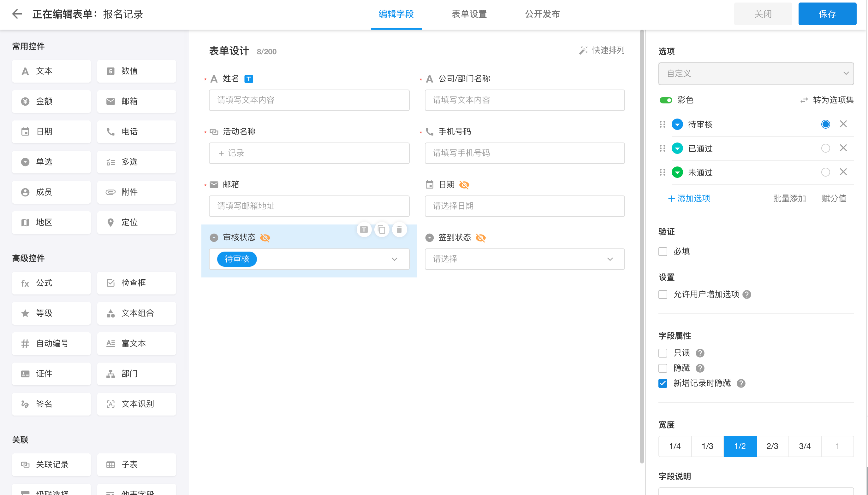Click the copy icon on 审核状态 field

coord(381,230)
